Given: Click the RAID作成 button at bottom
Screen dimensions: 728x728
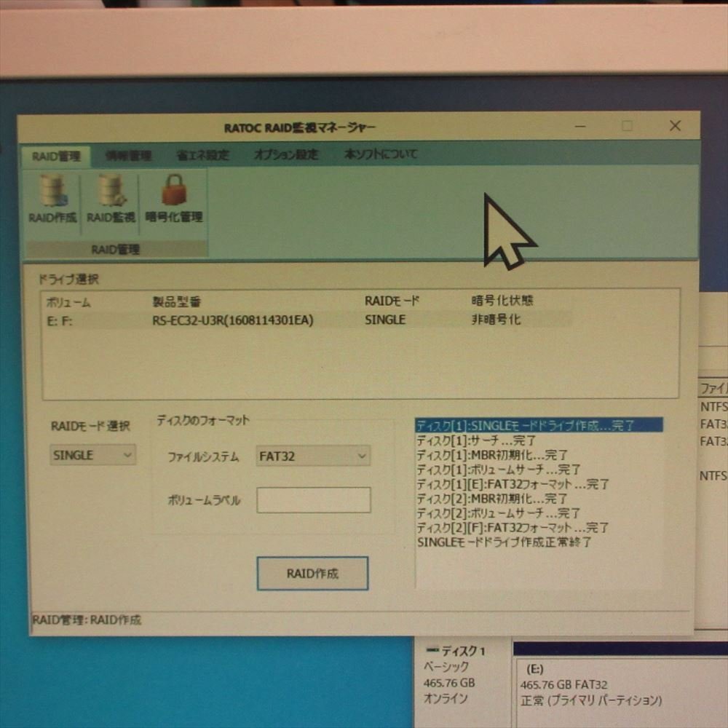Looking at the screenshot, I should coord(312,574).
